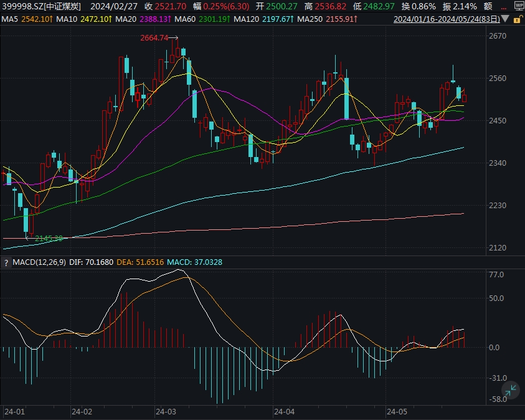Click the 77.0 MACD axis label
525x420 pixels.
point(496,275)
